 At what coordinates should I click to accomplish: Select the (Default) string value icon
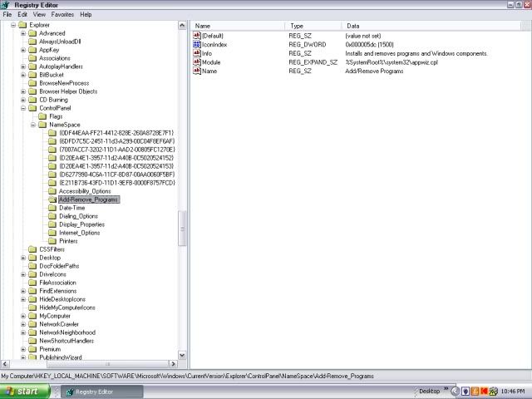(197, 36)
